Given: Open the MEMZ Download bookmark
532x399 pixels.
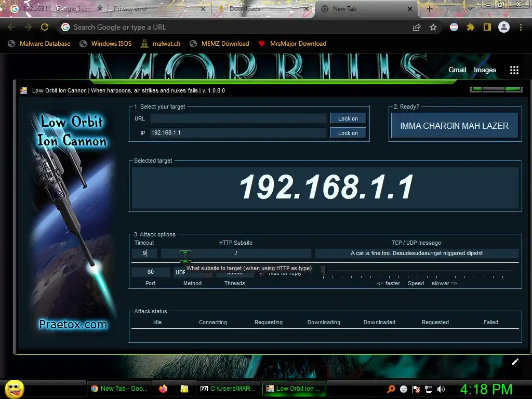Looking at the screenshot, I should [x=220, y=44].
